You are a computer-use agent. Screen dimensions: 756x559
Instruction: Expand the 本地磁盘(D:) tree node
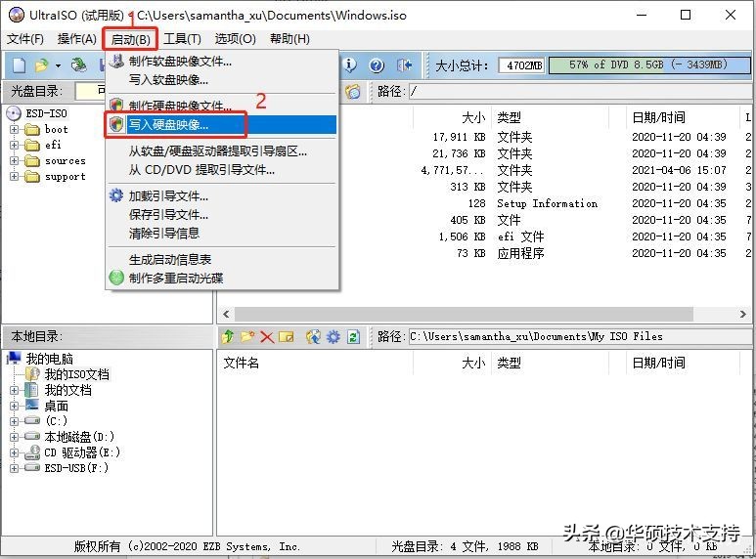click(x=14, y=437)
